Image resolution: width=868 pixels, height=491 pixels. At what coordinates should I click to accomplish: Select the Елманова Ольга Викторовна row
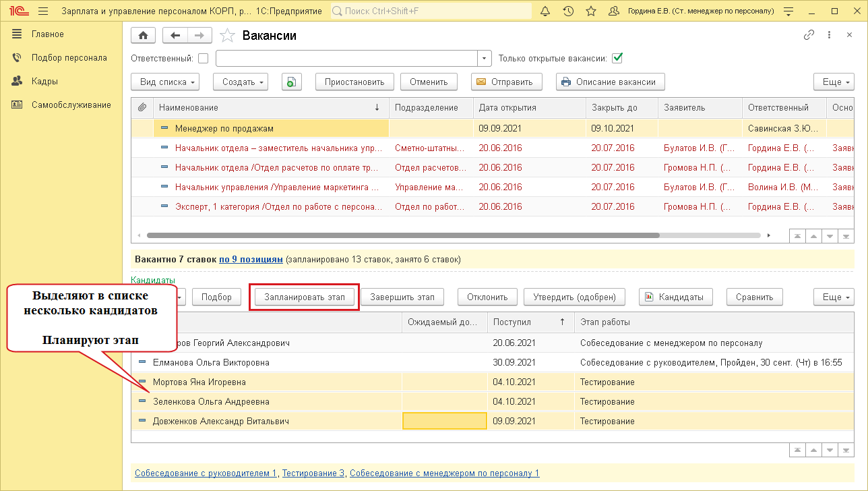pos(211,363)
